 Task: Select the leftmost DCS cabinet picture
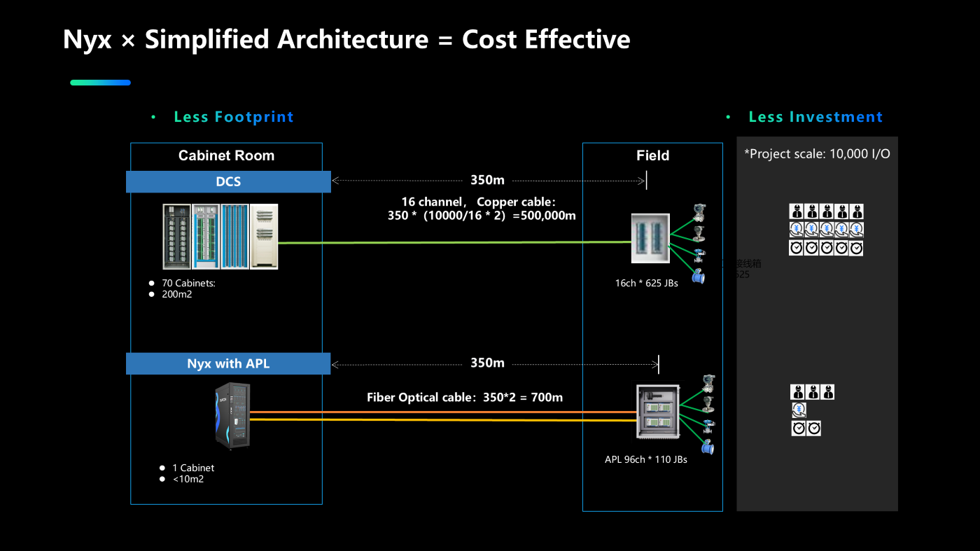pos(176,236)
